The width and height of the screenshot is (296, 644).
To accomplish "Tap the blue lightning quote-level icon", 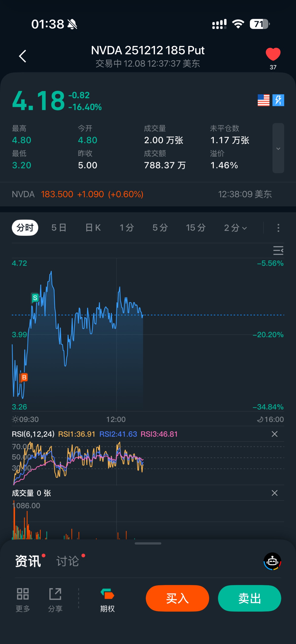I will (278, 100).
